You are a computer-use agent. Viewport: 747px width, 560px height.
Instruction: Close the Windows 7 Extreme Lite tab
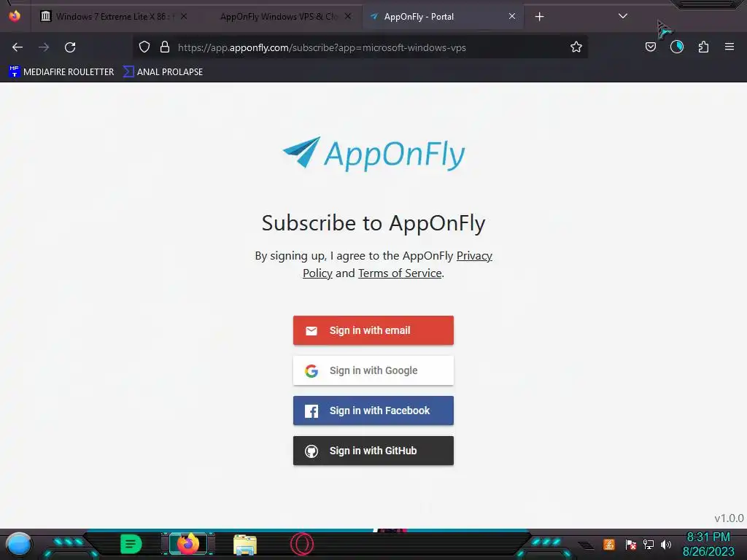pos(184,16)
